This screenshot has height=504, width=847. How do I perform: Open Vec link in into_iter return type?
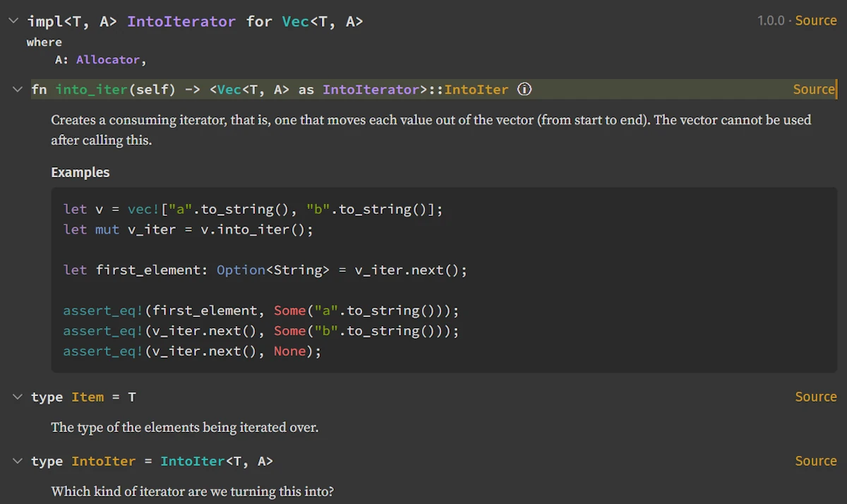point(229,90)
